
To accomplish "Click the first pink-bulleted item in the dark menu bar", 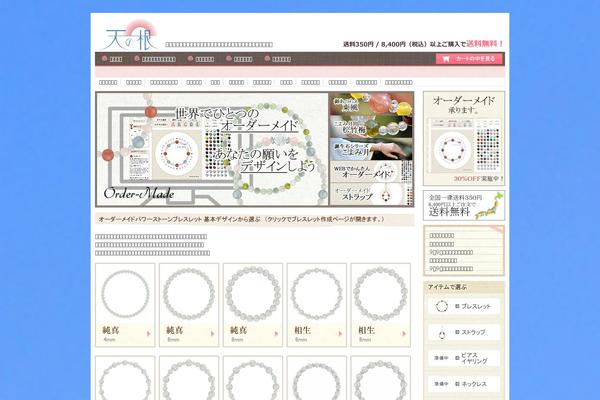I will point(112,59).
